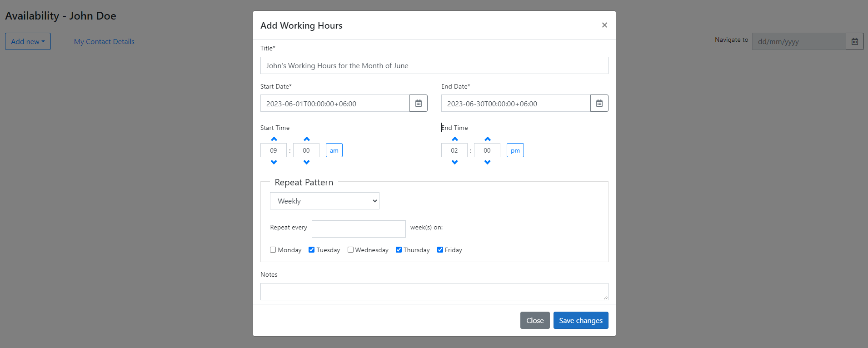Click the Close button in dialog footer
Screen dimensions: 868x348
coord(535,320)
